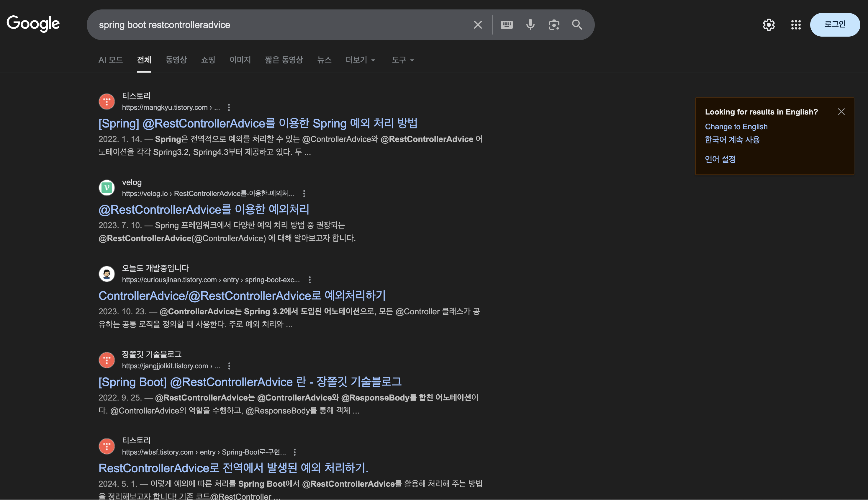The width and height of the screenshot is (868, 500).
Task: Clear the search query with X icon
Action: point(478,25)
